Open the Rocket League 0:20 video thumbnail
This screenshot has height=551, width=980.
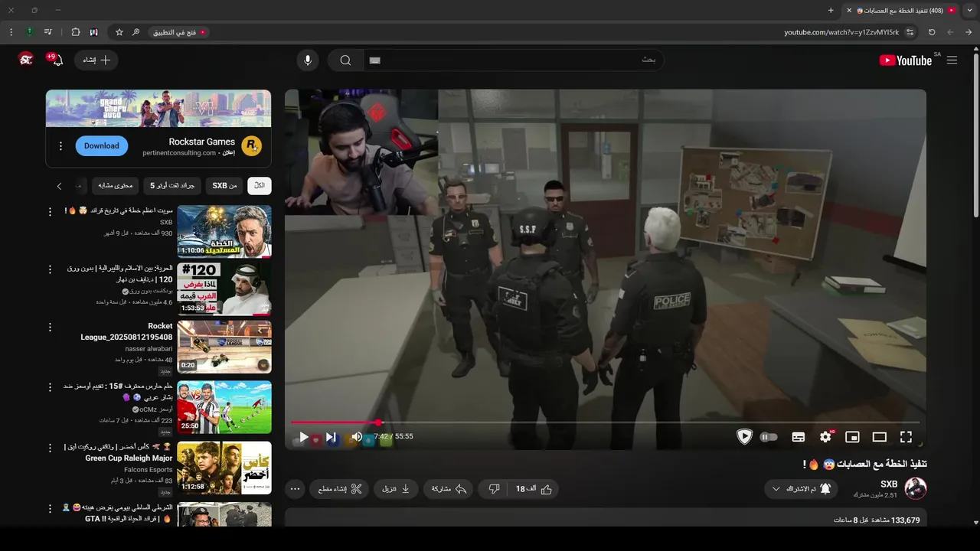224,347
